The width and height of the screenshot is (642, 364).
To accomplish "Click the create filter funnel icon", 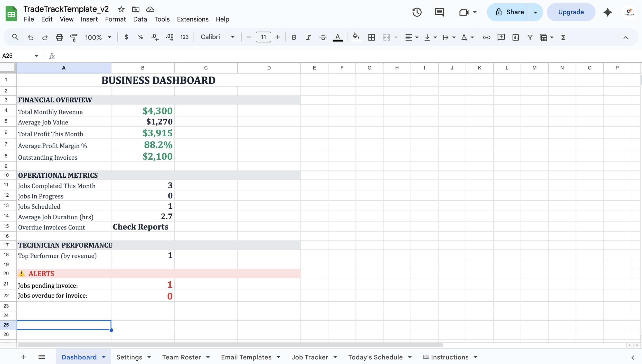I will click(530, 37).
